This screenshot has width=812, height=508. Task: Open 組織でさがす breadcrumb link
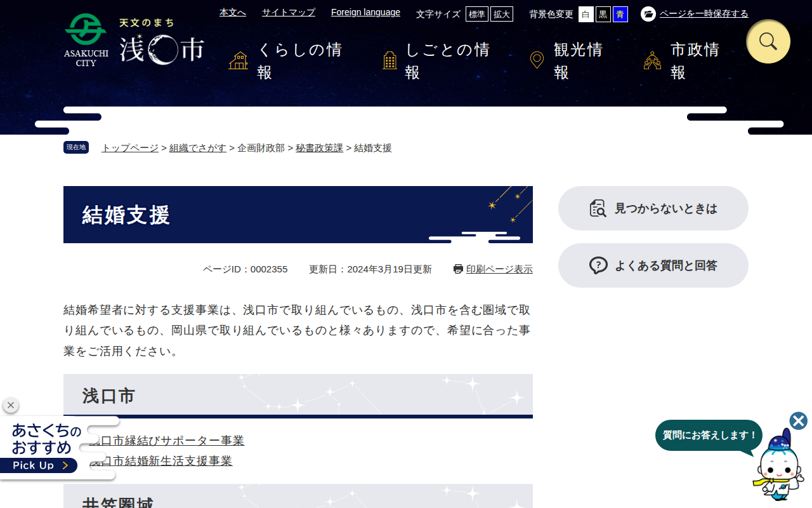tap(198, 148)
